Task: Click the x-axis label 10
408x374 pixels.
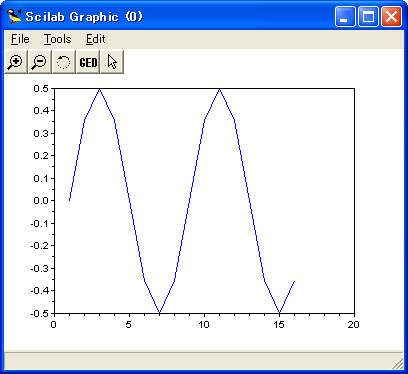Action: click(x=204, y=325)
